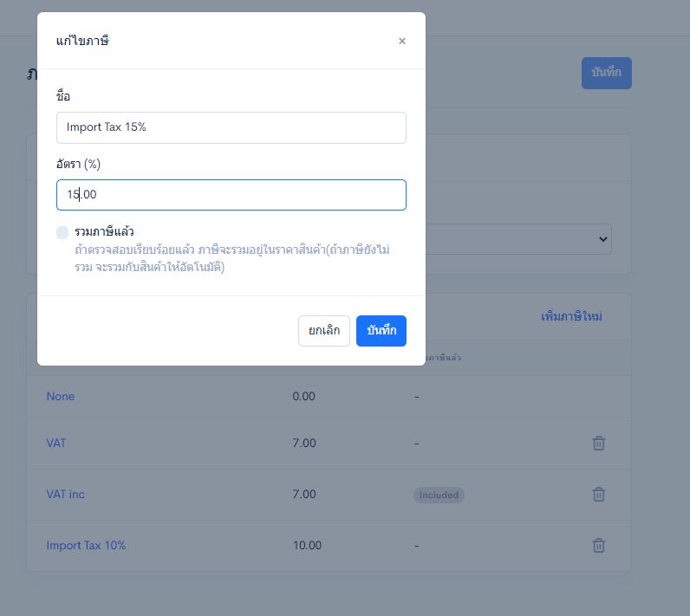Screen dimensions: 690x616
Task: Click the 0.00 rate for None
Action: tap(303, 396)
